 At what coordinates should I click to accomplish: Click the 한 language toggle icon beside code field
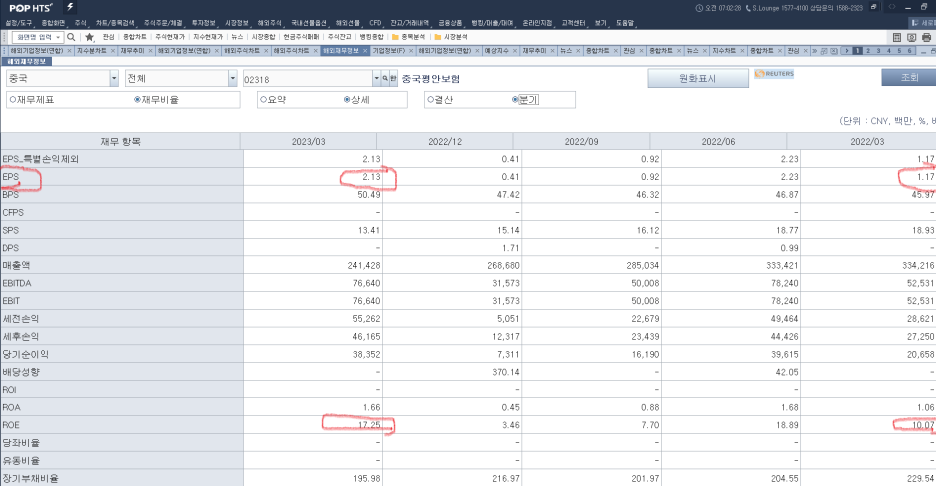393,78
